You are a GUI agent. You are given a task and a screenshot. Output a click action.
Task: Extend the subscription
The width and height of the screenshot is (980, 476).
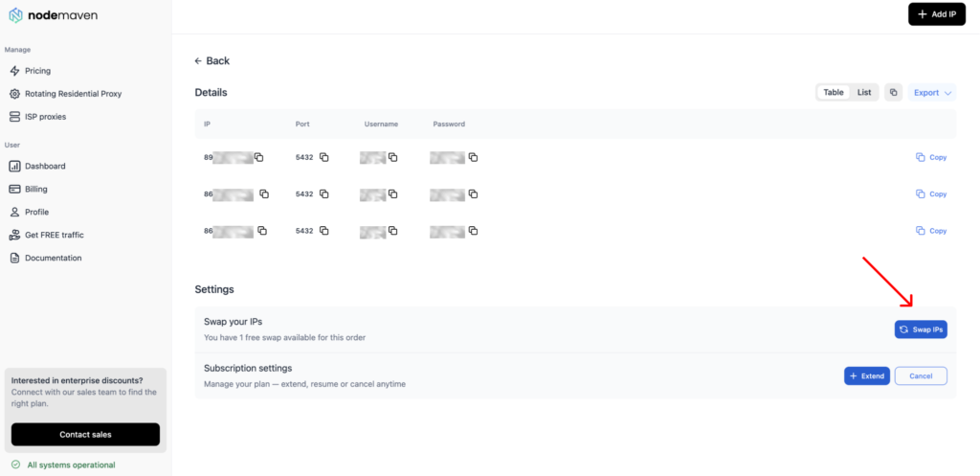click(867, 376)
